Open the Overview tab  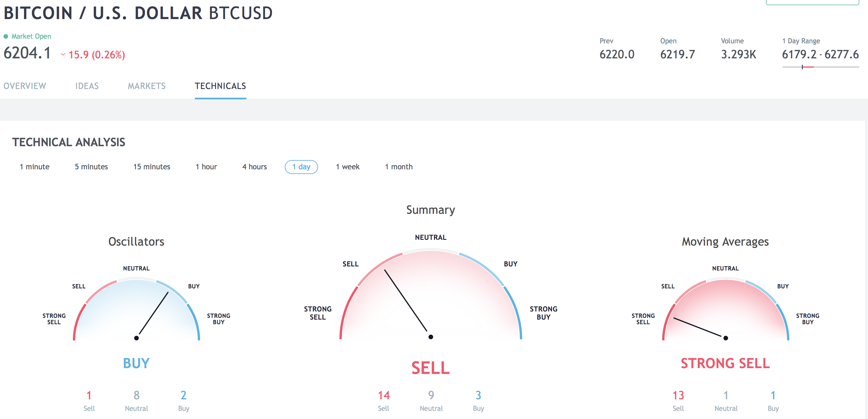coord(25,86)
